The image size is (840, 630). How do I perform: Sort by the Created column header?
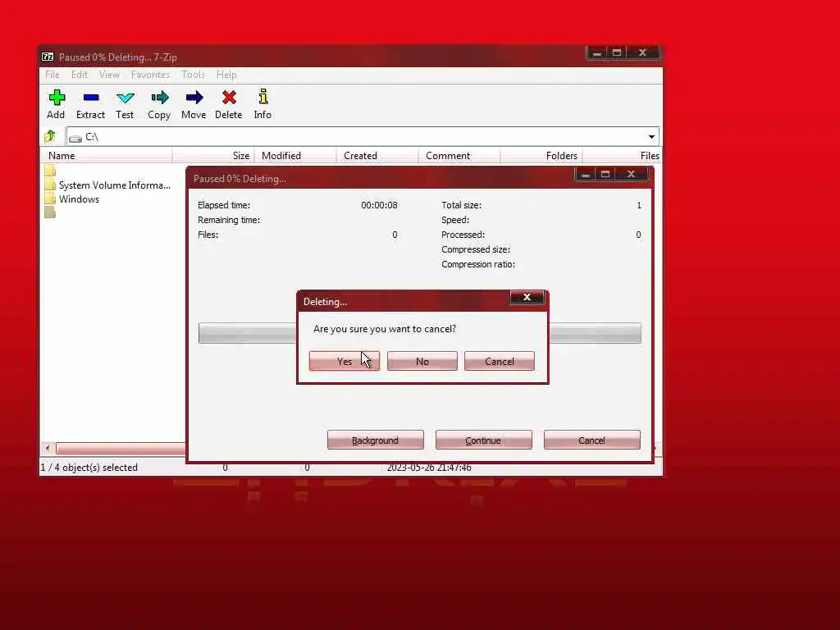coord(377,155)
